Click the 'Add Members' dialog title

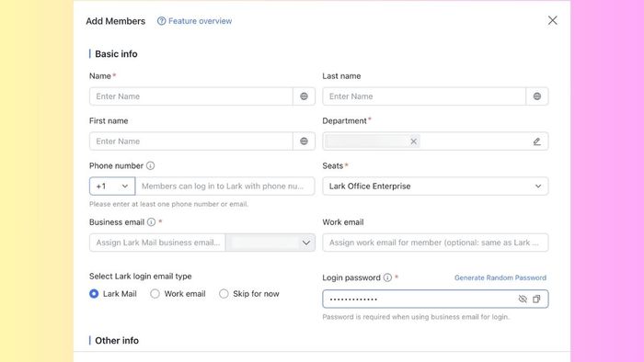pyautogui.click(x=115, y=21)
